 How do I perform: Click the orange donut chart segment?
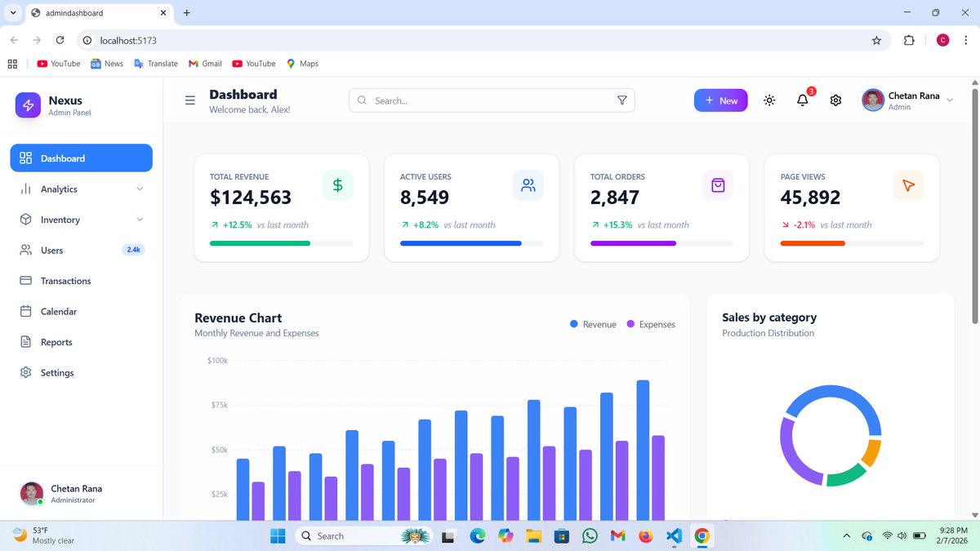pyautogui.click(x=871, y=451)
